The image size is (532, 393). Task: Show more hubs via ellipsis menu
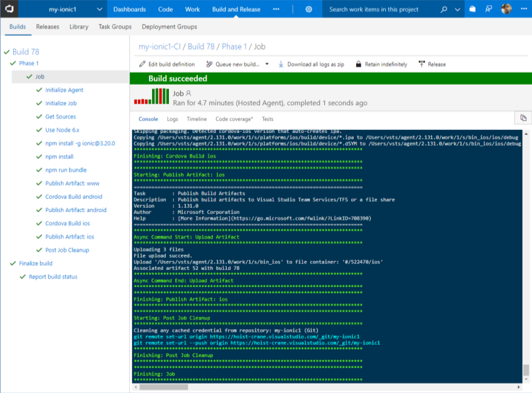pos(276,9)
